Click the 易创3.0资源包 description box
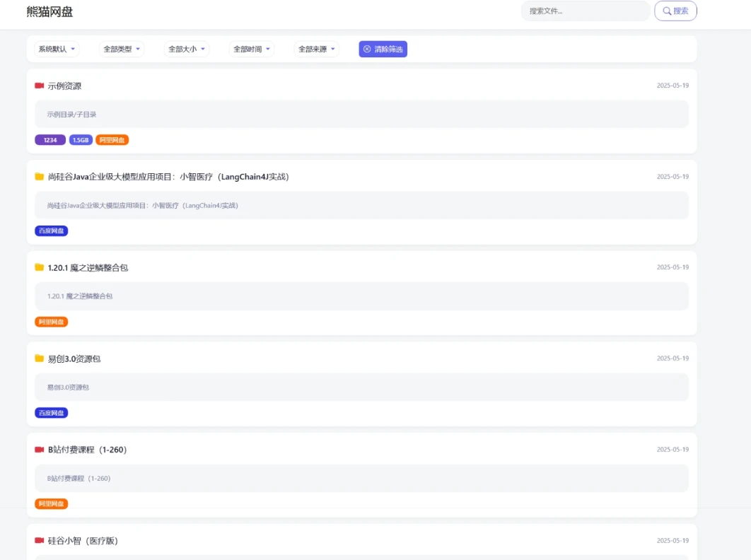Image resolution: width=751 pixels, height=560 pixels. [x=361, y=387]
